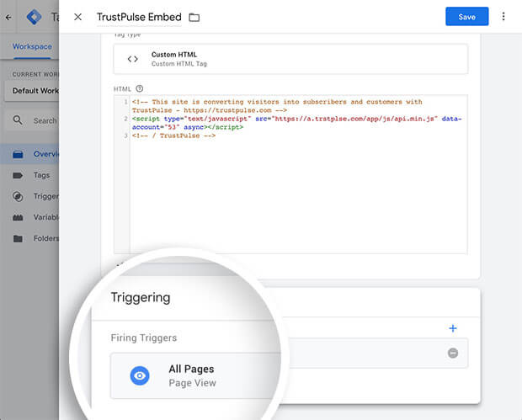The height and width of the screenshot is (420, 522).
Task: Switch to the Workspace tab
Action: click(32, 46)
